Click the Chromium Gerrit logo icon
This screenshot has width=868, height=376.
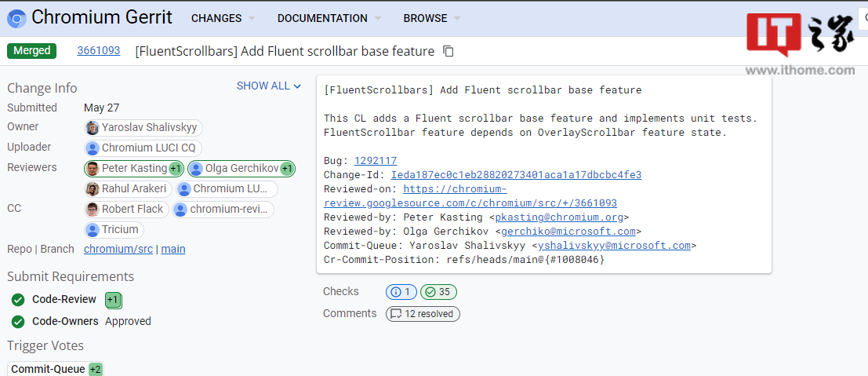click(16, 18)
